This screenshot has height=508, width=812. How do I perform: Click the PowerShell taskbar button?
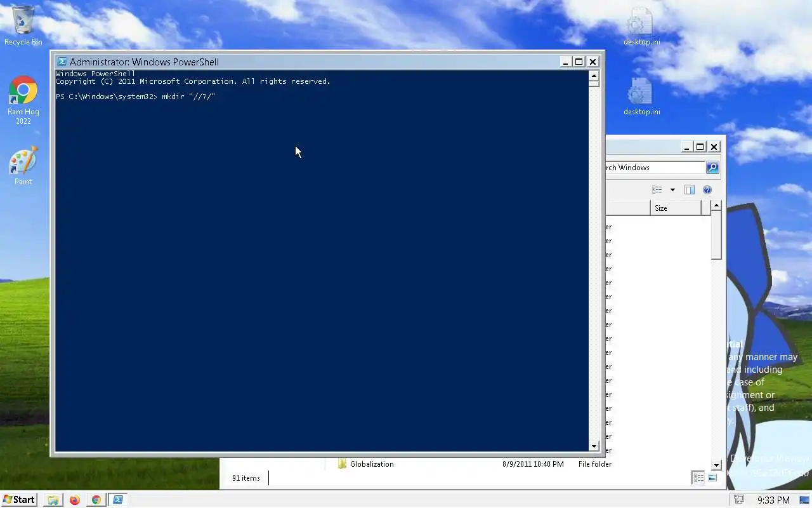(118, 500)
